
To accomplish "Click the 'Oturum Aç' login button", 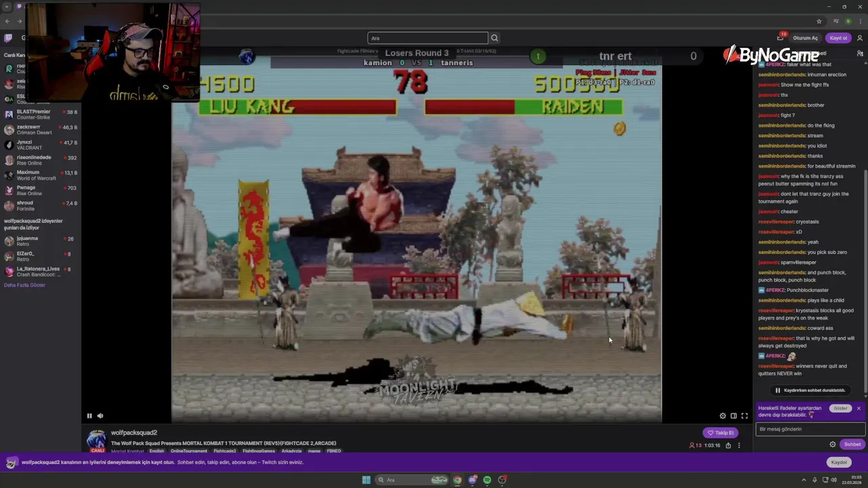I will (805, 38).
